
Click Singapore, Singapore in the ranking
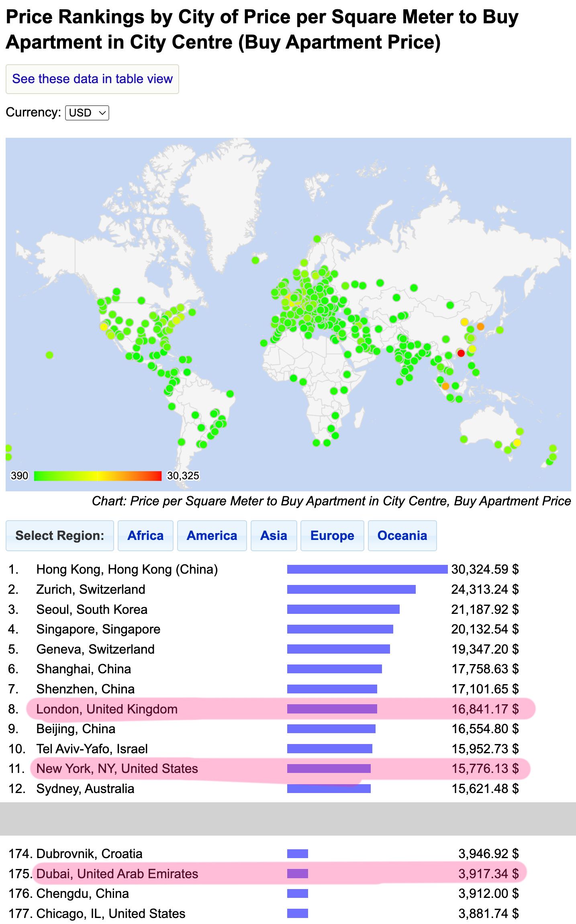click(98, 629)
